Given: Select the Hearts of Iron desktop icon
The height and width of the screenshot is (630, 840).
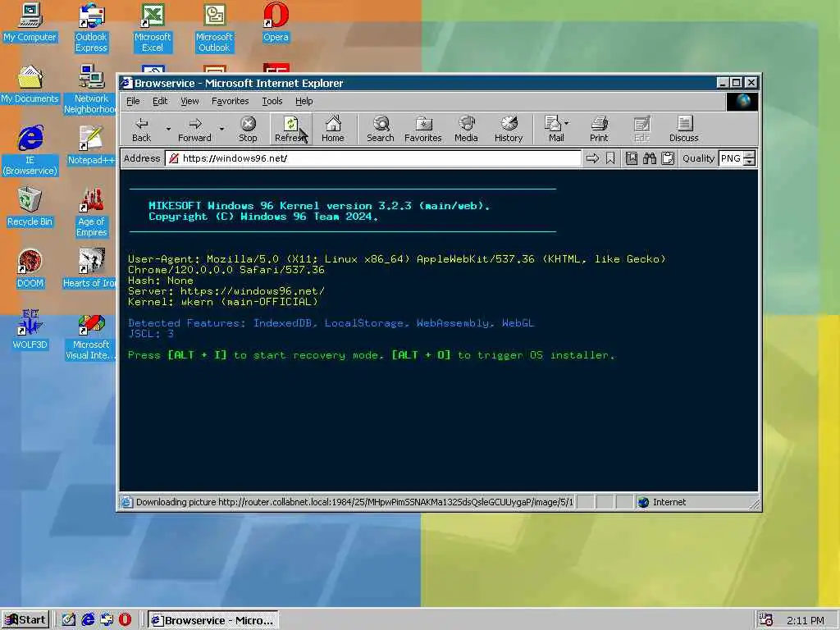Looking at the screenshot, I should (89, 269).
